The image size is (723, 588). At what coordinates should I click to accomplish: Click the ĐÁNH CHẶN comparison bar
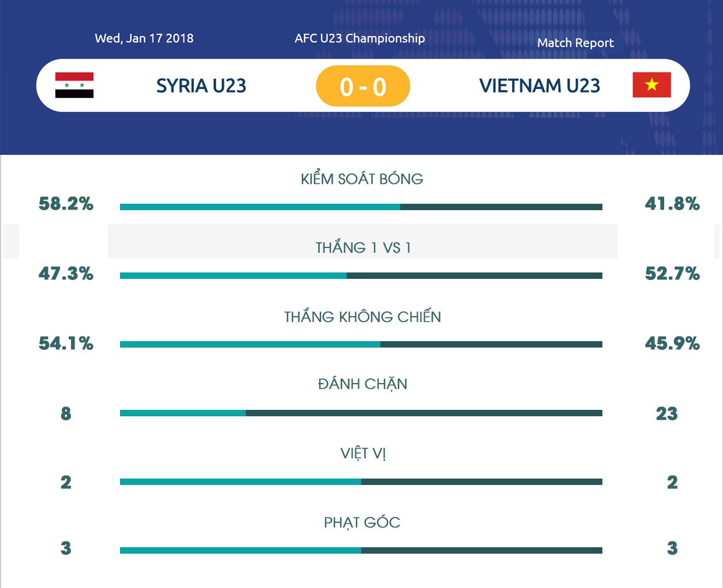coord(361,413)
